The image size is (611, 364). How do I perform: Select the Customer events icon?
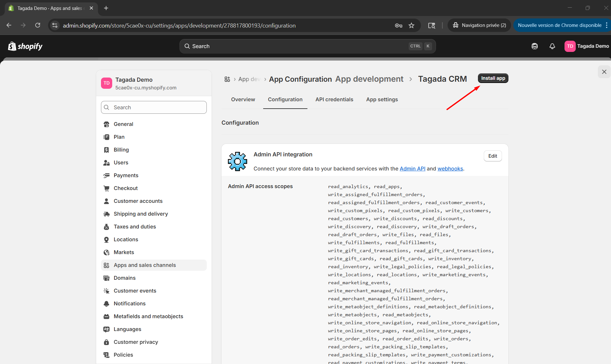(x=106, y=291)
